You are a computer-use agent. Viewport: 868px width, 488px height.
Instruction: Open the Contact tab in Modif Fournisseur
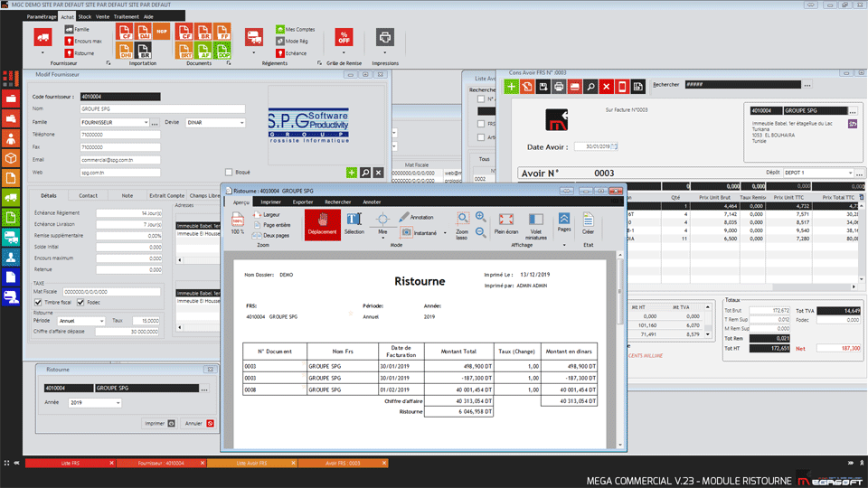coord(88,195)
